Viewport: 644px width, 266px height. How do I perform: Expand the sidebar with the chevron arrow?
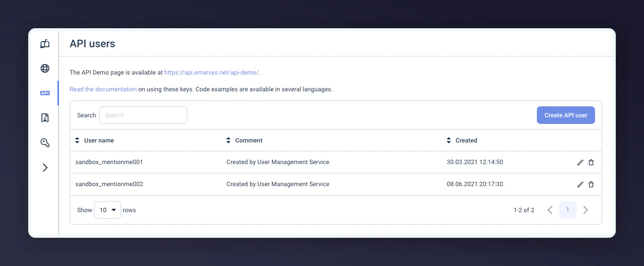(45, 168)
